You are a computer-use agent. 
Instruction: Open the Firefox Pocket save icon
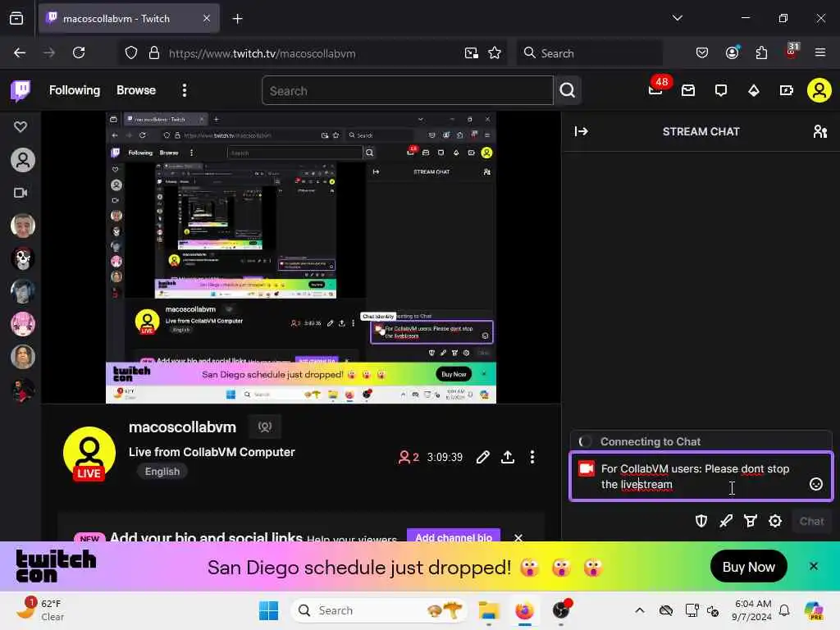point(702,53)
